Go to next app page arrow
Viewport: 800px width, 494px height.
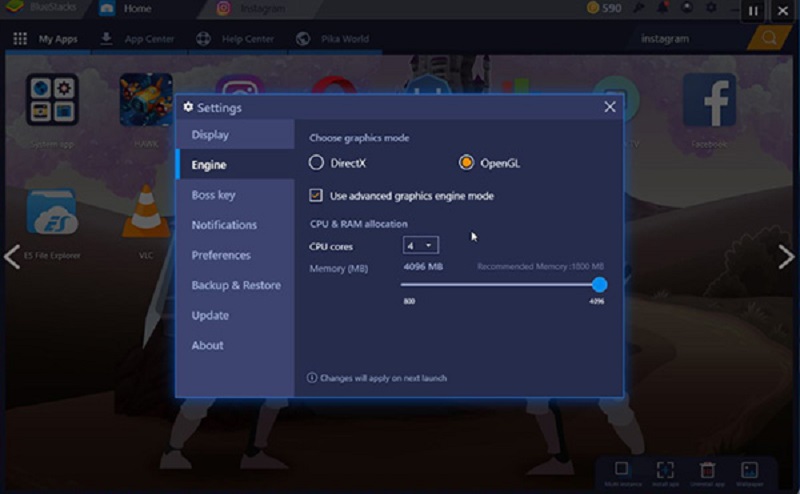point(786,257)
